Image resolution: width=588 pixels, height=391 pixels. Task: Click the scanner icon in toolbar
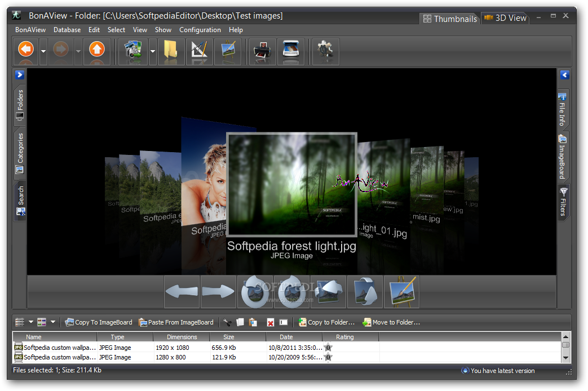click(291, 51)
